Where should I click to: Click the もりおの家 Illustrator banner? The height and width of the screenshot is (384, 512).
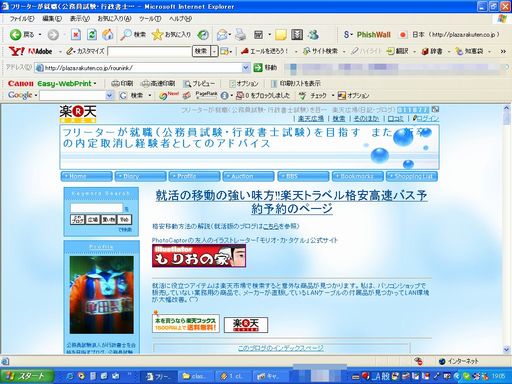point(199,256)
